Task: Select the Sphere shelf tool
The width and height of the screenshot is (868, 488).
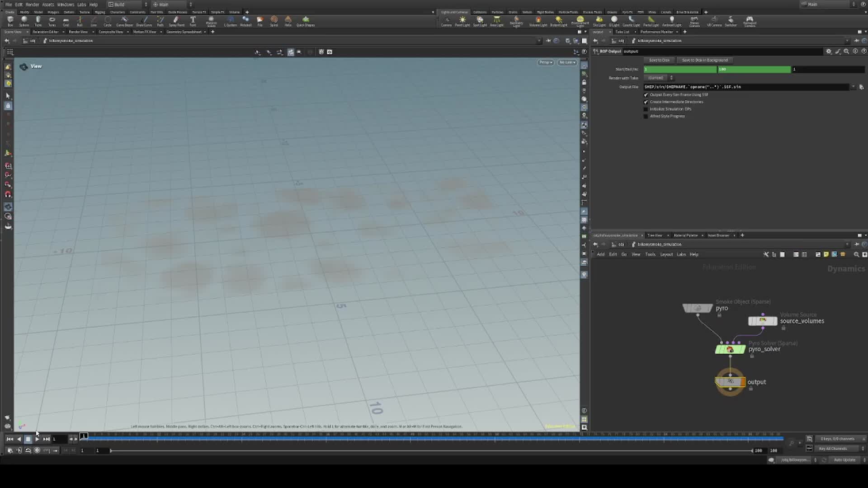Action: [x=24, y=20]
